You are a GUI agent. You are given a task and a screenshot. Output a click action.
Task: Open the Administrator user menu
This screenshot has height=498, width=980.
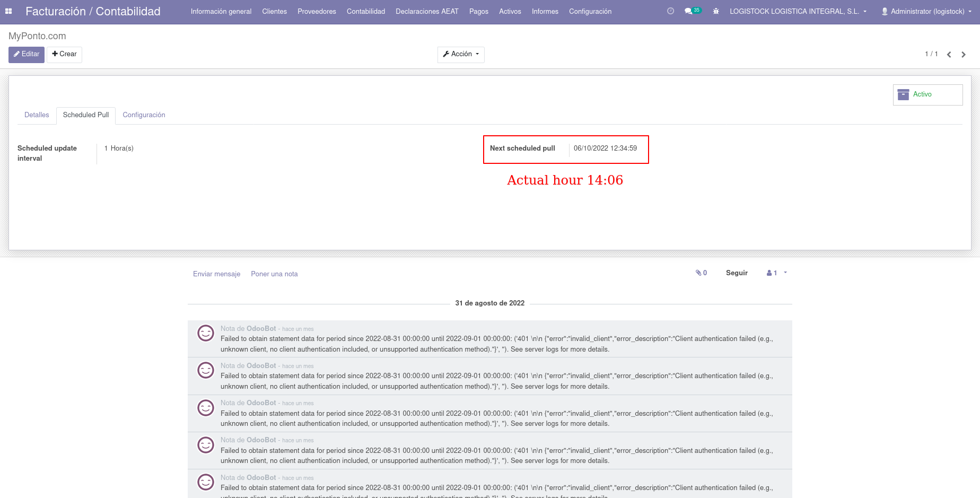(926, 11)
